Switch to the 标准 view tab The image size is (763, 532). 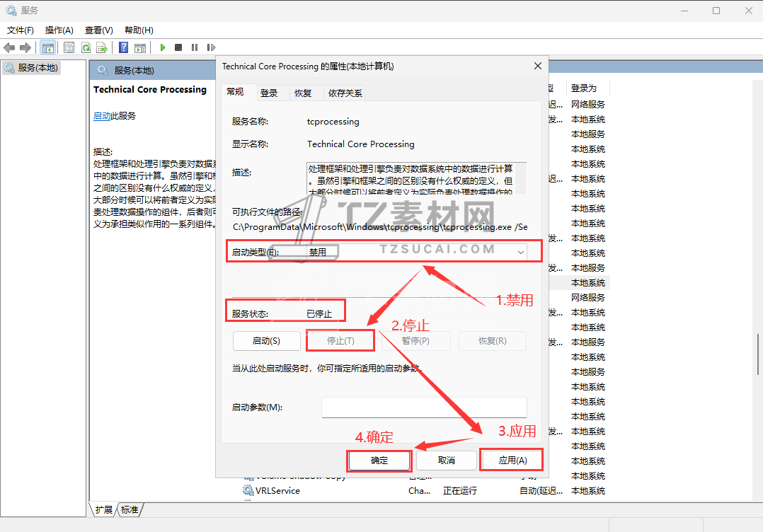(130, 509)
